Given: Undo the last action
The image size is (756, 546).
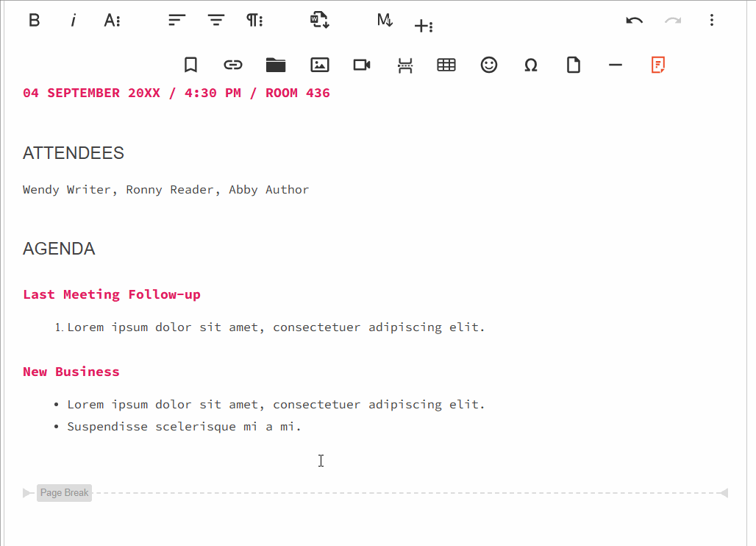Looking at the screenshot, I should (634, 20).
